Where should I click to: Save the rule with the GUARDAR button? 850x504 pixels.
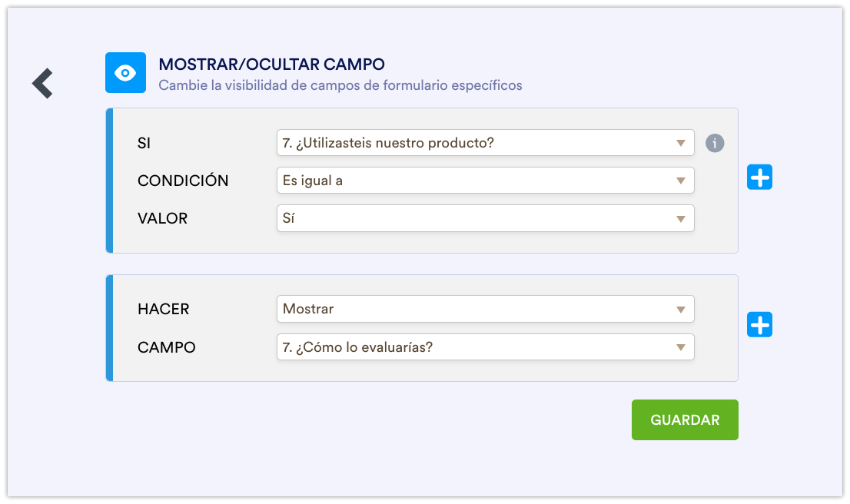[685, 420]
